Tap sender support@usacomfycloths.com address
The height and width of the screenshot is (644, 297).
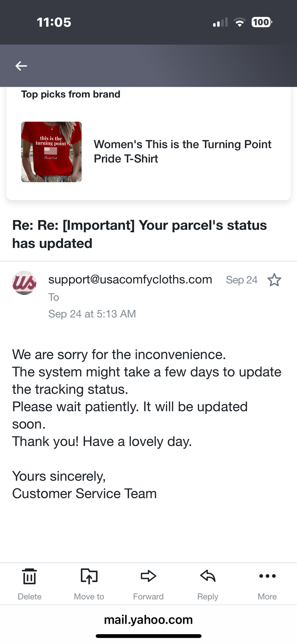pos(130,279)
